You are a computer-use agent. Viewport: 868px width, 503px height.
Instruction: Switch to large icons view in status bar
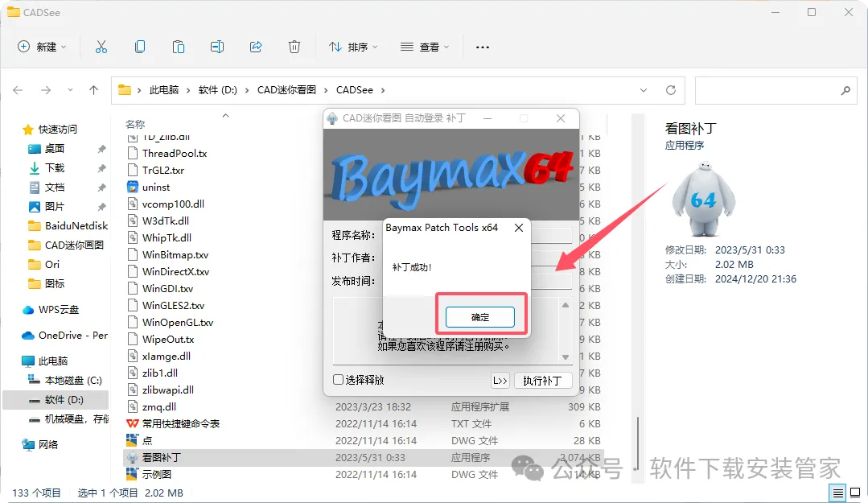(855, 493)
